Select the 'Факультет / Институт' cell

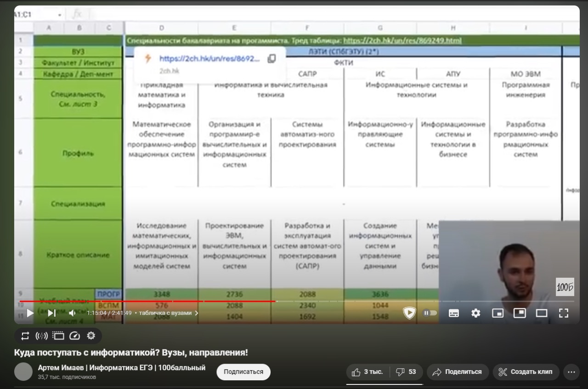[78, 63]
